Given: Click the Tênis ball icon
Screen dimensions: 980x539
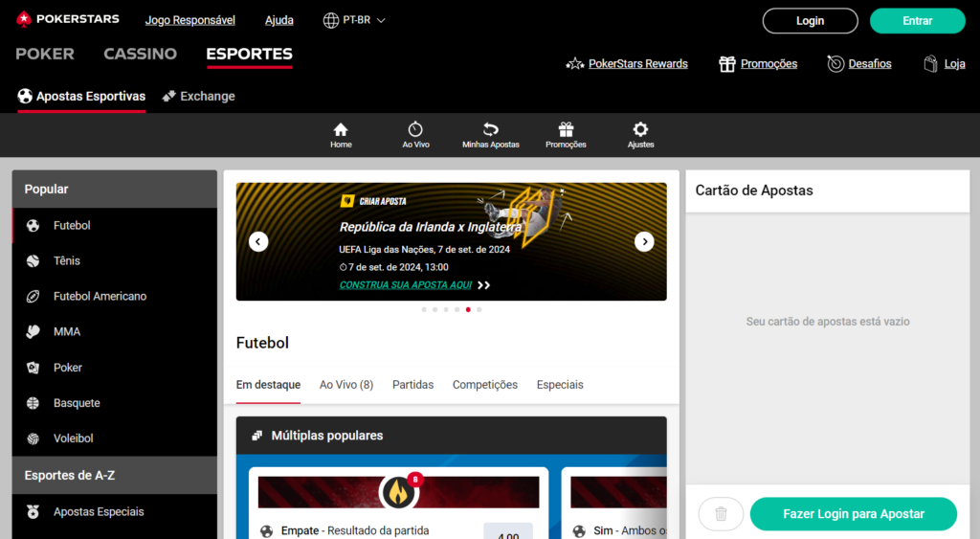Looking at the screenshot, I should click(x=33, y=260).
